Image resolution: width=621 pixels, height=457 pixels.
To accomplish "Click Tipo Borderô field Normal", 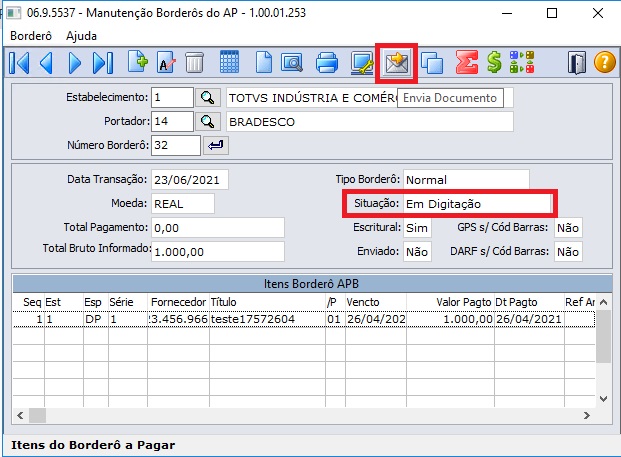I will [x=466, y=180].
